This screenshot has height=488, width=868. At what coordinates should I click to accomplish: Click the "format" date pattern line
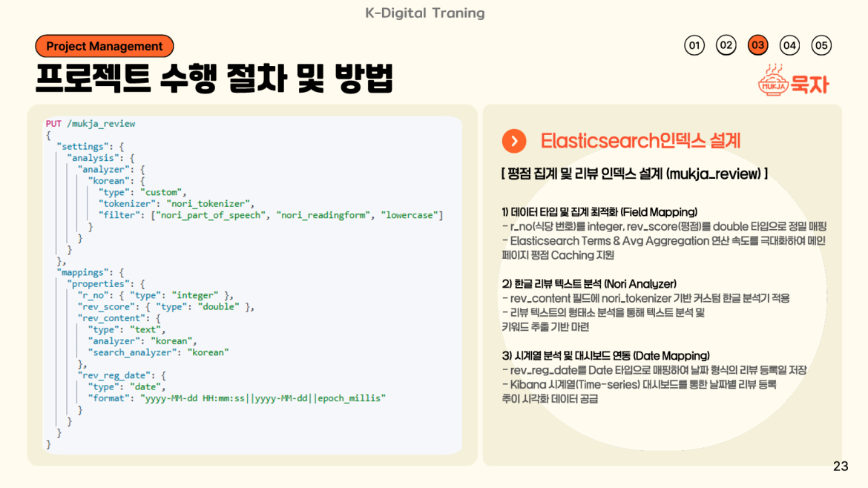point(237,398)
